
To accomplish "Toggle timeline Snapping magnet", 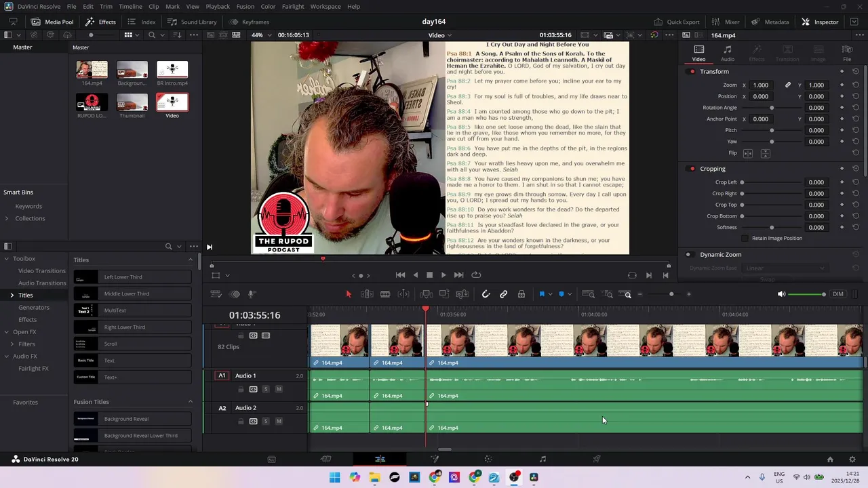I will coord(486,294).
